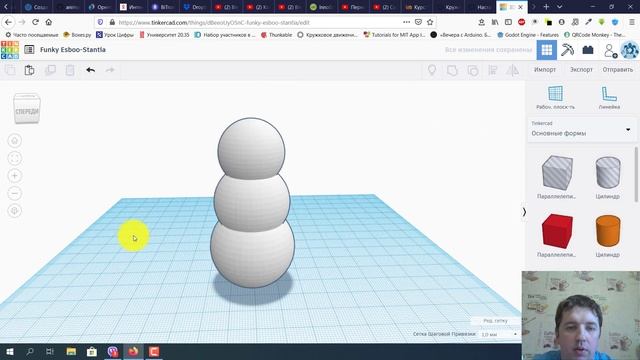Click the Import button
This screenshot has width=640, height=360.
click(545, 70)
